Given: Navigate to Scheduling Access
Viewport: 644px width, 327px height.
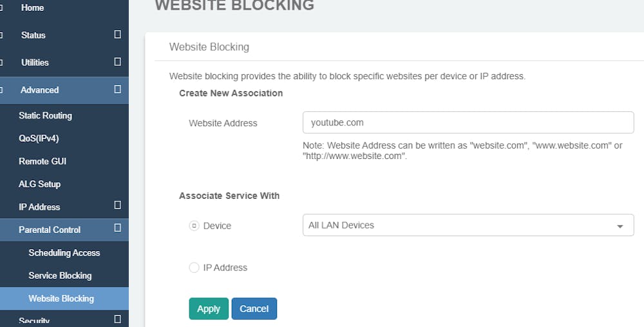Looking at the screenshot, I should coord(64,253).
